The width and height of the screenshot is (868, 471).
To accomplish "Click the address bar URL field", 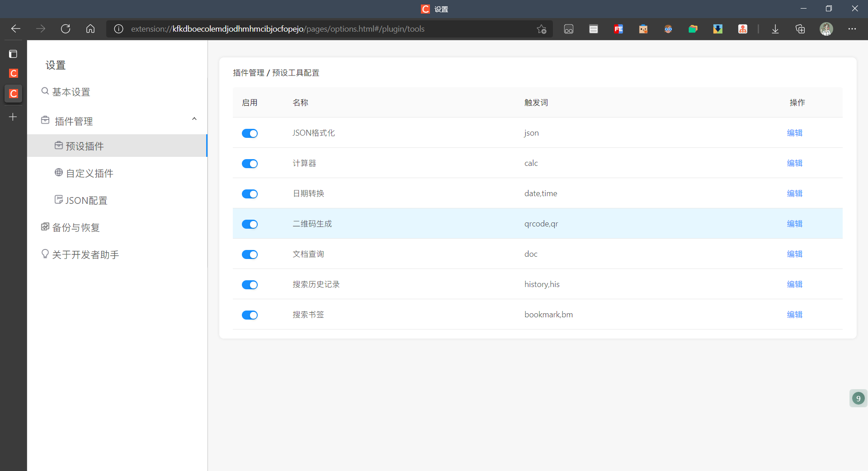I will point(330,29).
